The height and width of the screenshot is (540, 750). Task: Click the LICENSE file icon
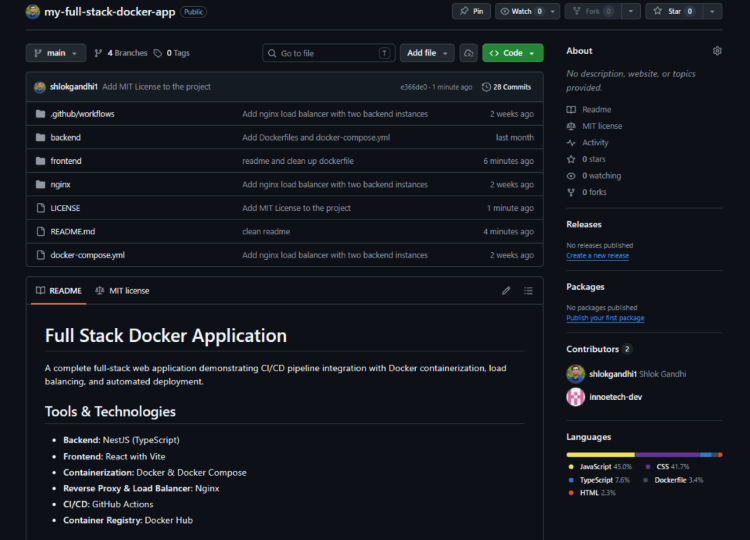click(41, 208)
